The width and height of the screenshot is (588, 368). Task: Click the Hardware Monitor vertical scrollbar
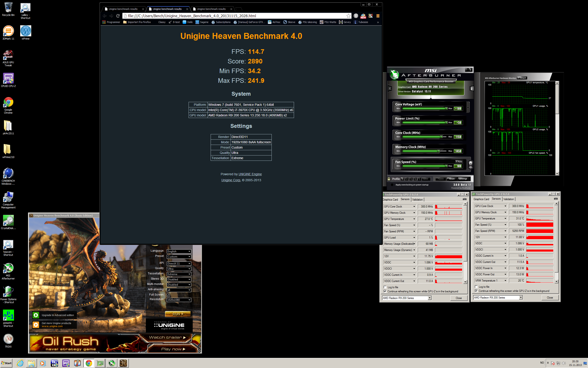(557, 128)
